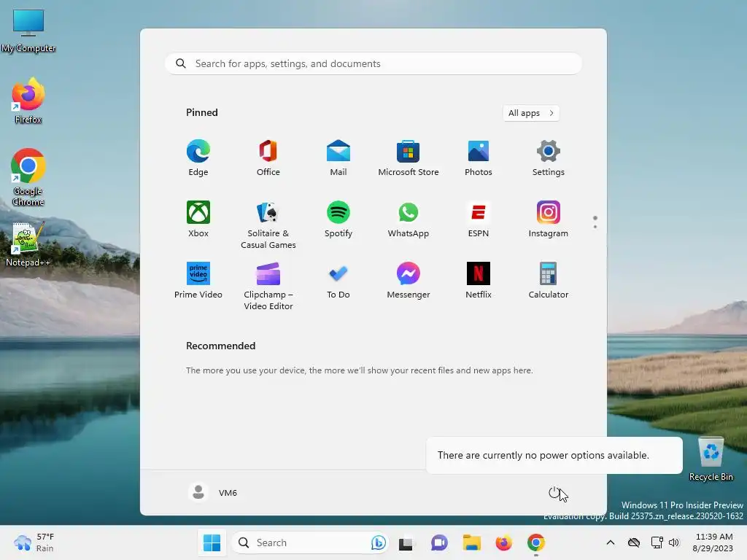Image resolution: width=747 pixels, height=560 pixels.
Task: Open Bing Chat icon in taskbar search
Action: (x=379, y=542)
